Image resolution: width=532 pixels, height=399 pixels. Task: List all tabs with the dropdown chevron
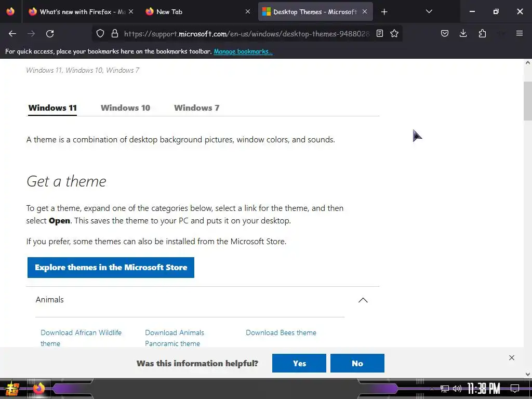click(x=429, y=11)
